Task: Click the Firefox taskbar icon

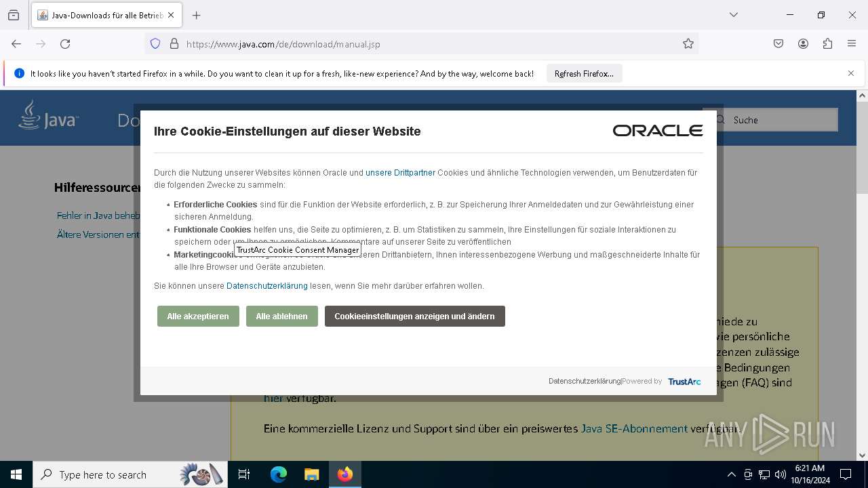Action: tap(345, 474)
